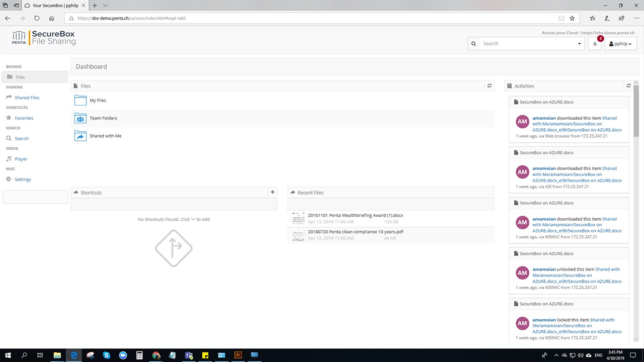Open browser more options menu

click(636, 18)
